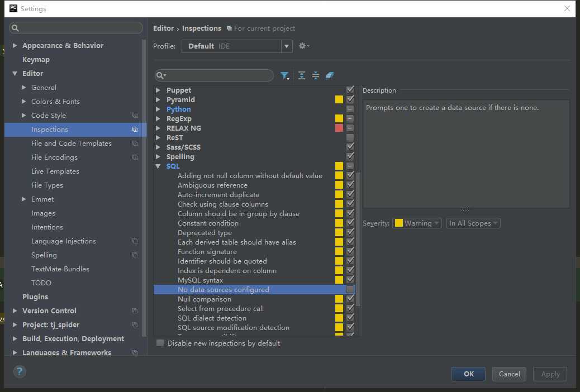580x392 pixels.
Task: Click the PyCharm icon in title bar
Action: pyautogui.click(x=13, y=8)
